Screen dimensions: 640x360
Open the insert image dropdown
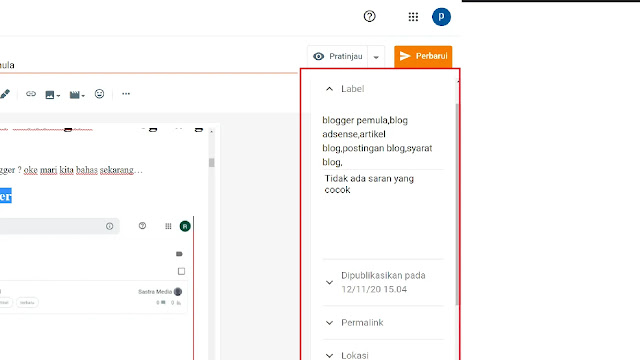tap(53, 95)
